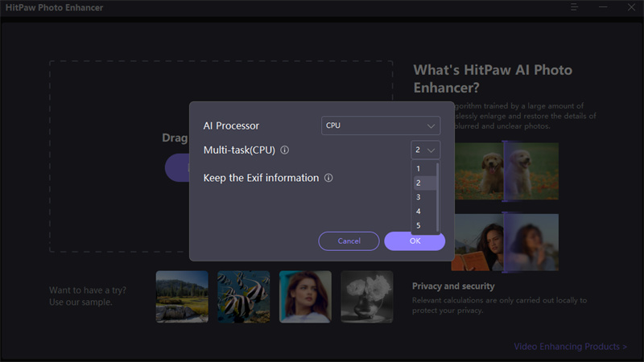Select option 3 in Multi-task list
This screenshot has height=362, width=644.
(424, 197)
